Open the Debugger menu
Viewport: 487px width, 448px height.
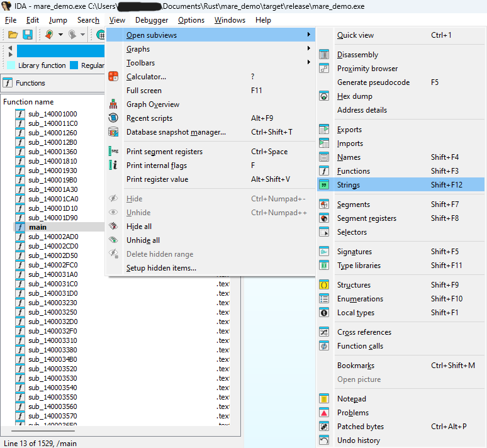(x=152, y=20)
